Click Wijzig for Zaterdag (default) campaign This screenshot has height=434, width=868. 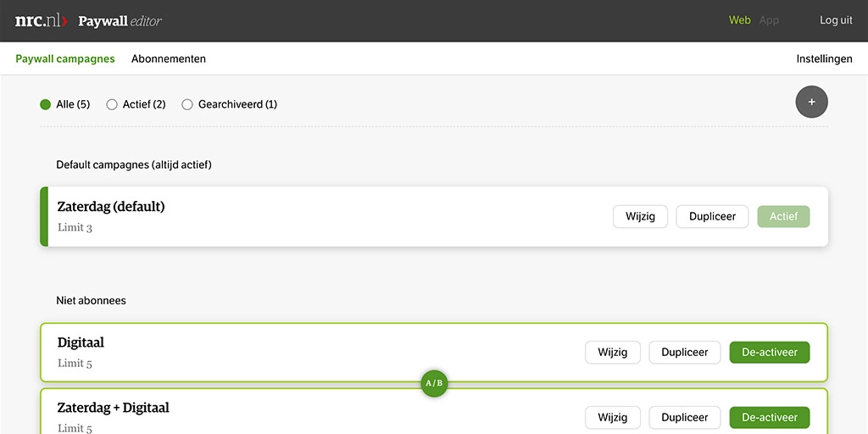tap(640, 216)
